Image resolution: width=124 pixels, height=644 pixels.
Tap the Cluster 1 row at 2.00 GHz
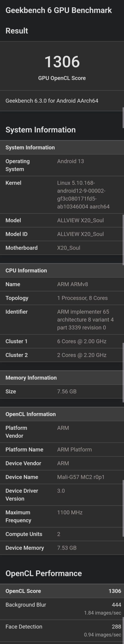[x=62, y=341]
